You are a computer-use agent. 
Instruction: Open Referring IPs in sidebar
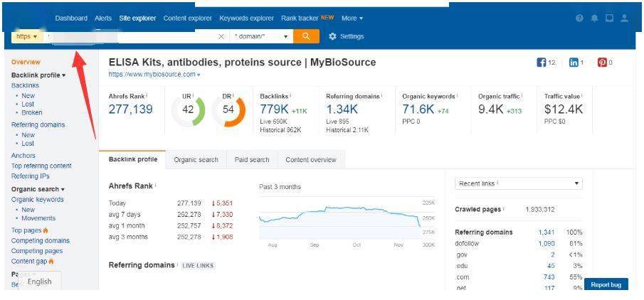[30, 176]
